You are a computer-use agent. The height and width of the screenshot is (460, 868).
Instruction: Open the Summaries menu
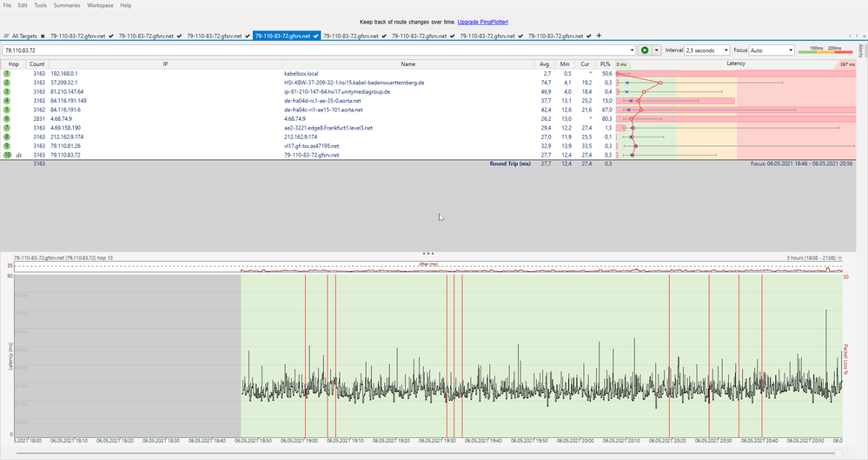65,5
